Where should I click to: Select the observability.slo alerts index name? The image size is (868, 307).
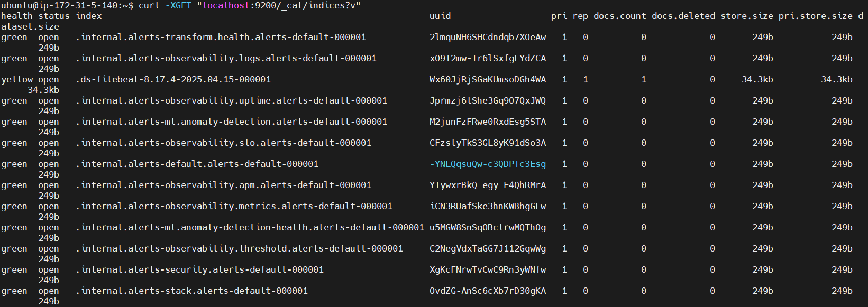(x=223, y=143)
